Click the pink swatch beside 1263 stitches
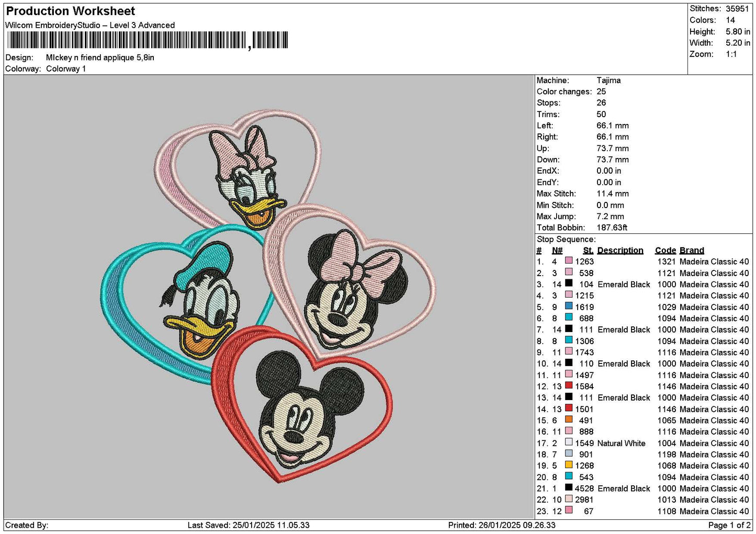Image resolution: width=756 pixels, height=534 pixels. tap(569, 260)
